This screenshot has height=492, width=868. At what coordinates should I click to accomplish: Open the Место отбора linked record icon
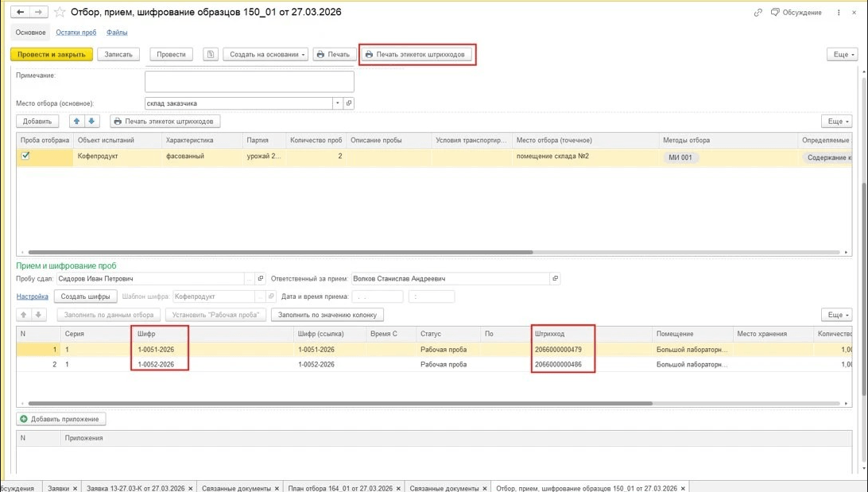point(349,103)
